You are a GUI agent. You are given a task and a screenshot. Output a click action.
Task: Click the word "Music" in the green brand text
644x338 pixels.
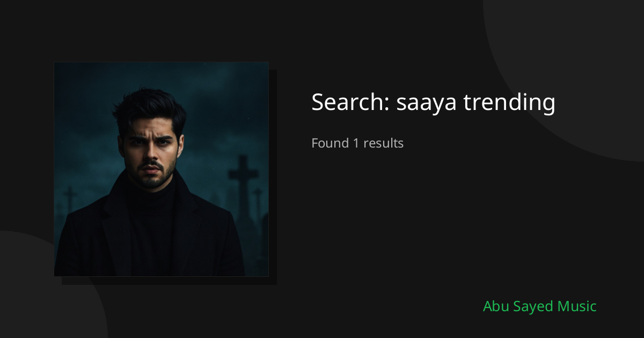(x=576, y=306)
